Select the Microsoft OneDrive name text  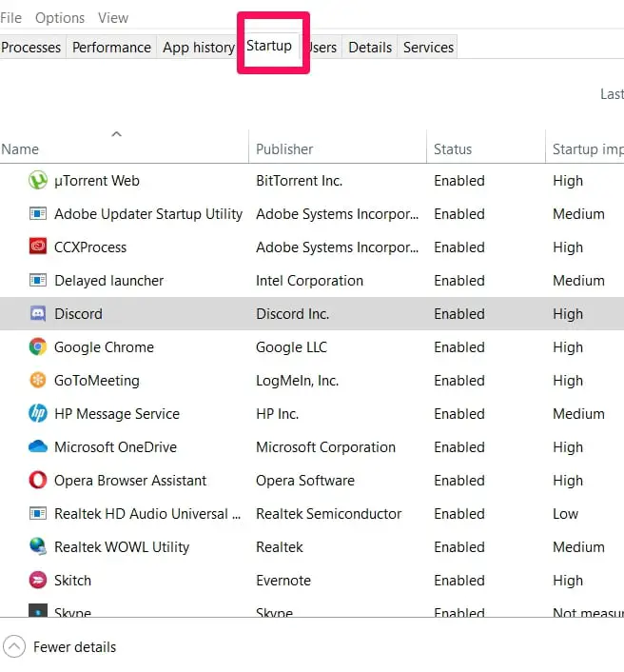click(x=116, y=447)
